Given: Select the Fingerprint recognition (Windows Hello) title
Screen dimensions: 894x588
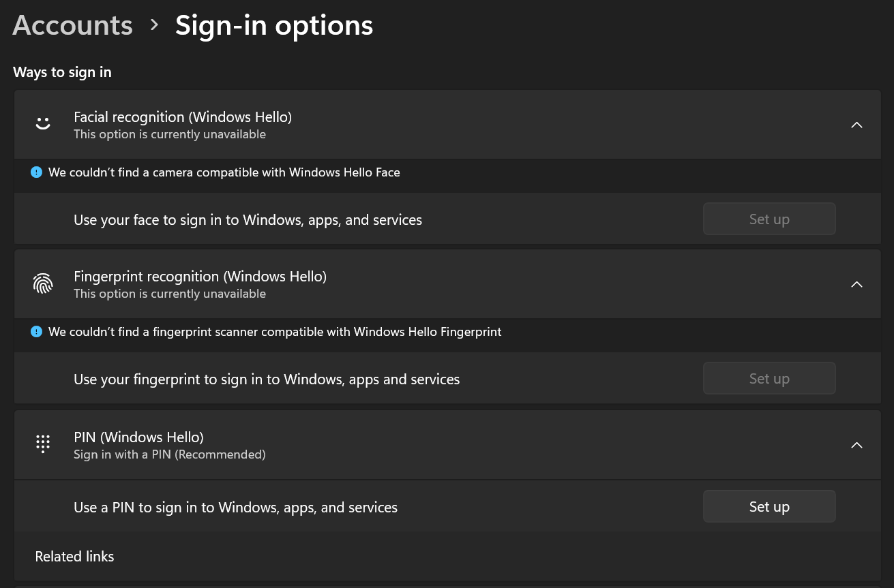Looking at the screenshot, I should tap(200, 277).
